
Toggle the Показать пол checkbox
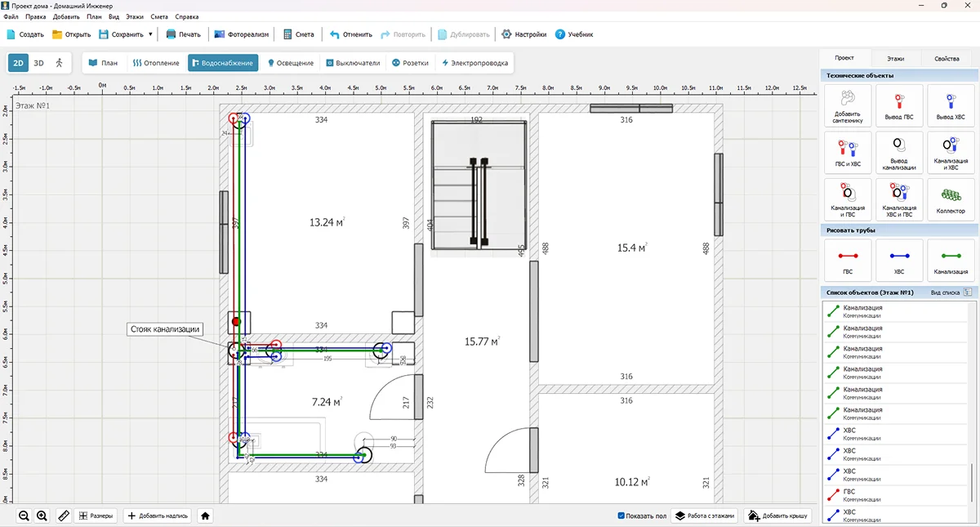622,516
